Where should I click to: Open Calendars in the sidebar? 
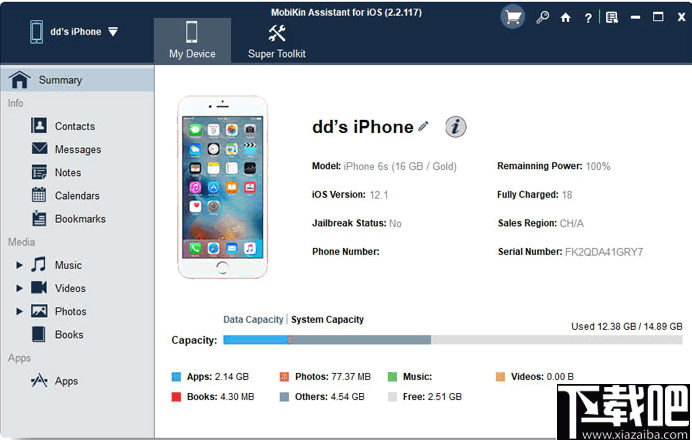point(77,196)
